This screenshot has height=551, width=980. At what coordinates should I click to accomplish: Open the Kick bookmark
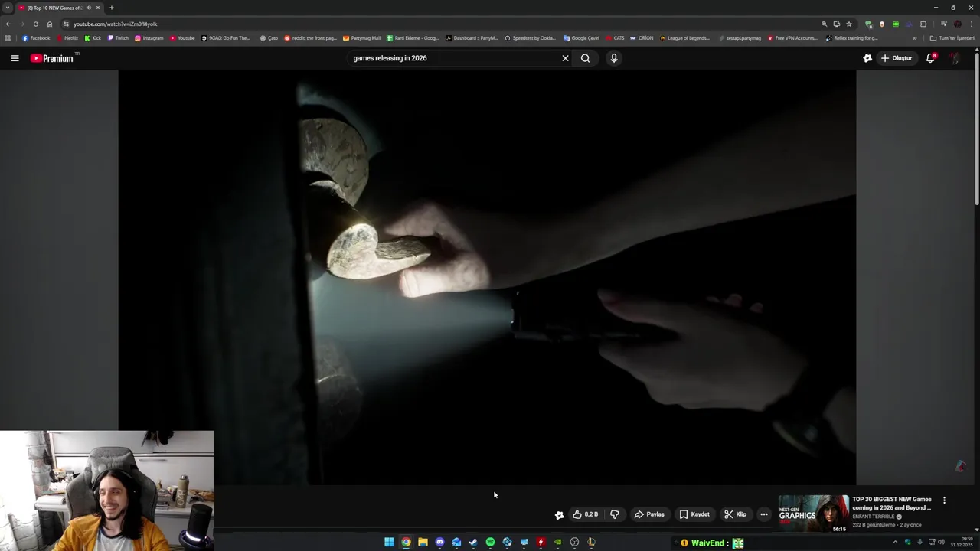[x=93, y=38]
